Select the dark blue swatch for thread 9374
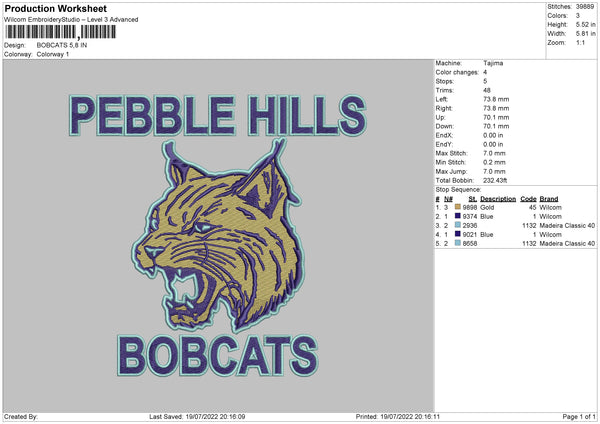This screenshot has width=600, height=424. [457, 216]
